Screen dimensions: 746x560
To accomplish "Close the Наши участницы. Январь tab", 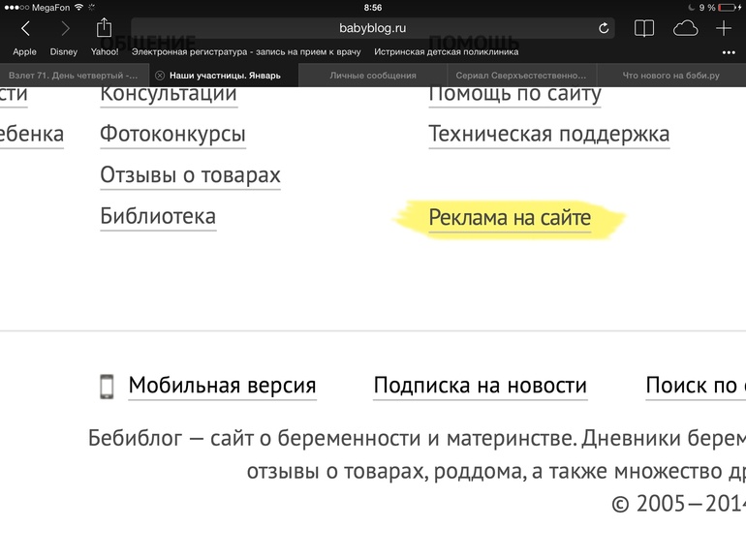I will [x=160, y=76].
